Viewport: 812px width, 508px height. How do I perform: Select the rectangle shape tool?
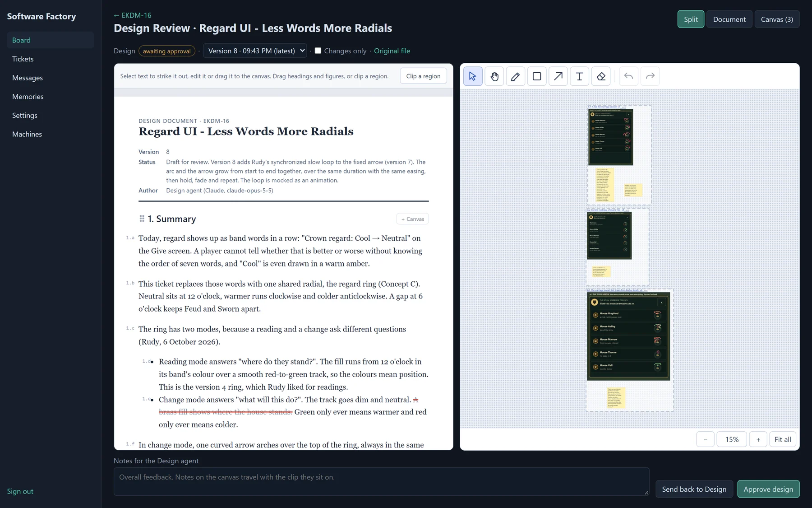coord(537,76)
